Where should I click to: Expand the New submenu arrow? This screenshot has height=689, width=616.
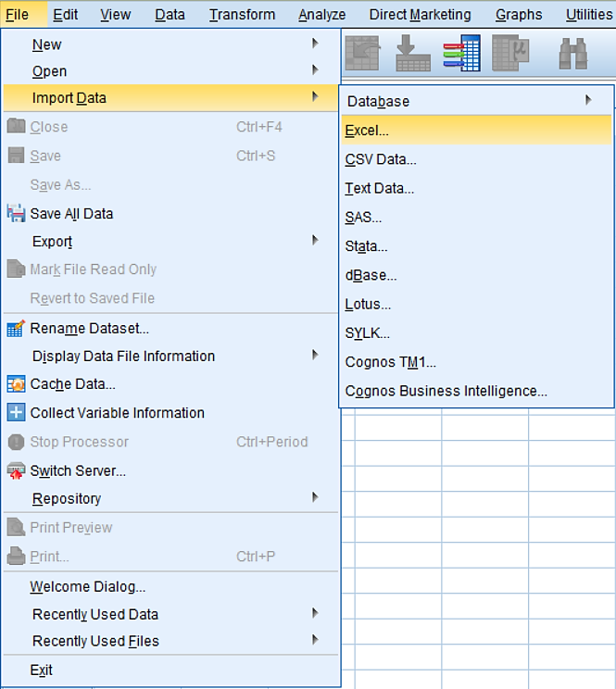(315, 43)
